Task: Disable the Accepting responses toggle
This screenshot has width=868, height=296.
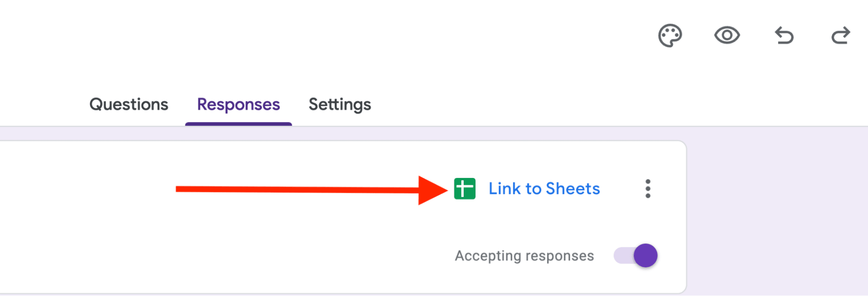Action: tap(636, 256)
